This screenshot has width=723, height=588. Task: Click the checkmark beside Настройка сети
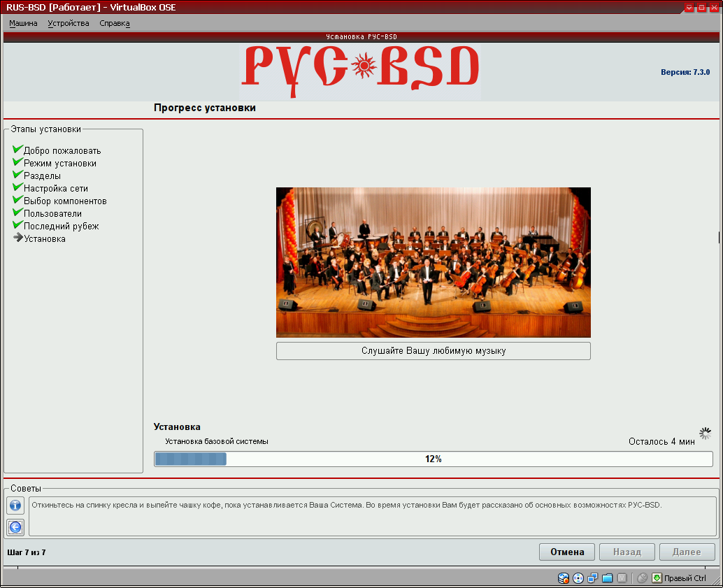coord(17,187)
